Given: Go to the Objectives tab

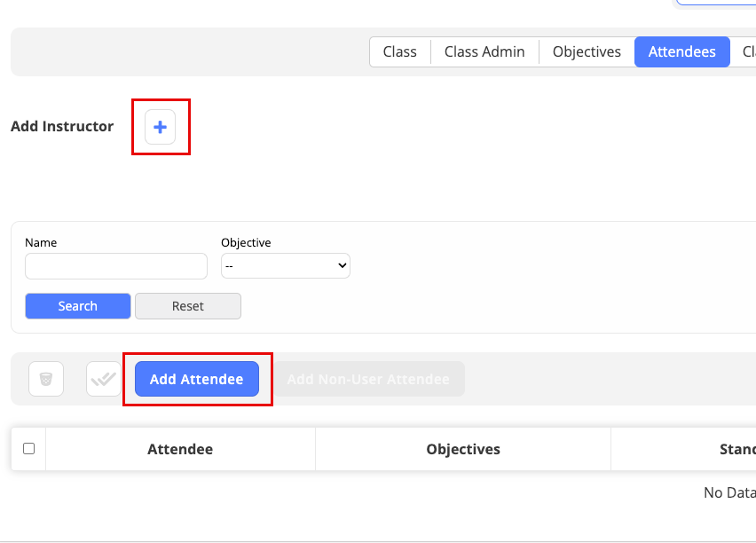Looking at the screenshot, I should click(x=587, y=51).
